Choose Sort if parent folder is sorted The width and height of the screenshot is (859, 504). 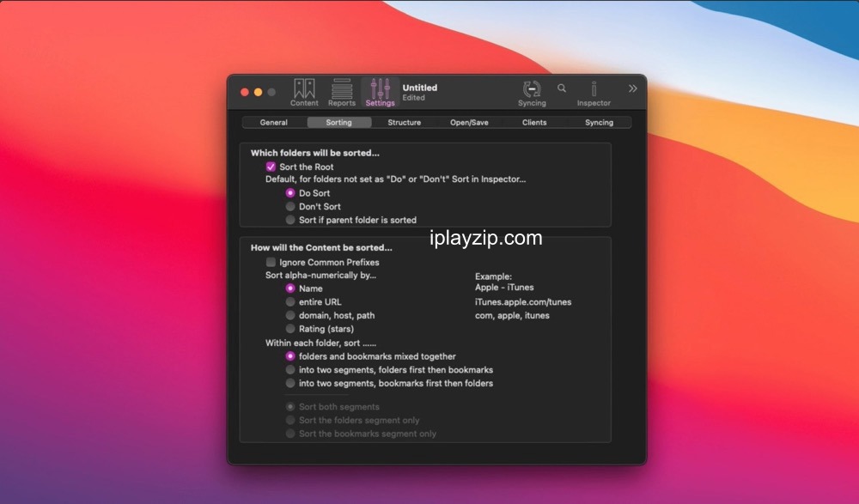[x=290, y=220]
